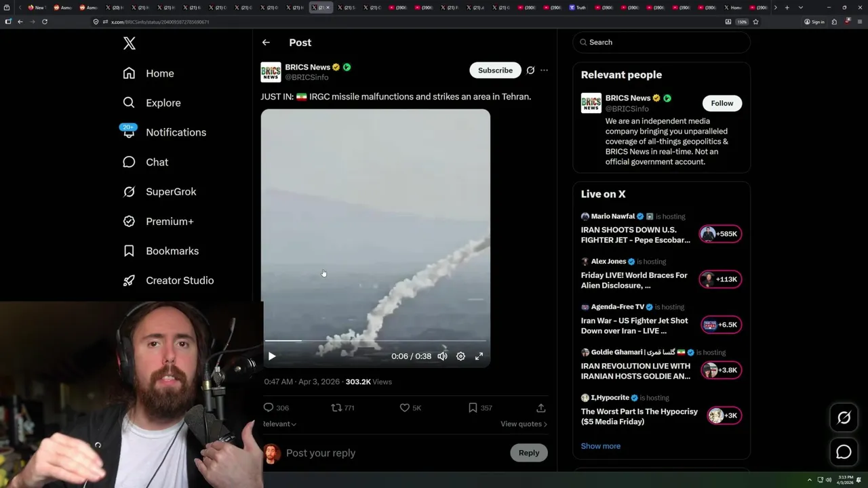
Task: Open Mario Nawfal's live space
Action: [x=635, y=235]
